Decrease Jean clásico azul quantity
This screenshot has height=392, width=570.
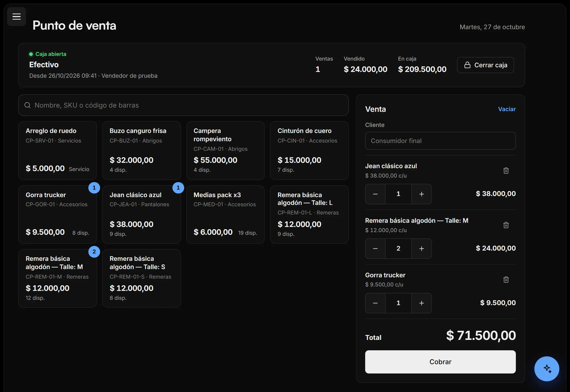coord(375,194)
